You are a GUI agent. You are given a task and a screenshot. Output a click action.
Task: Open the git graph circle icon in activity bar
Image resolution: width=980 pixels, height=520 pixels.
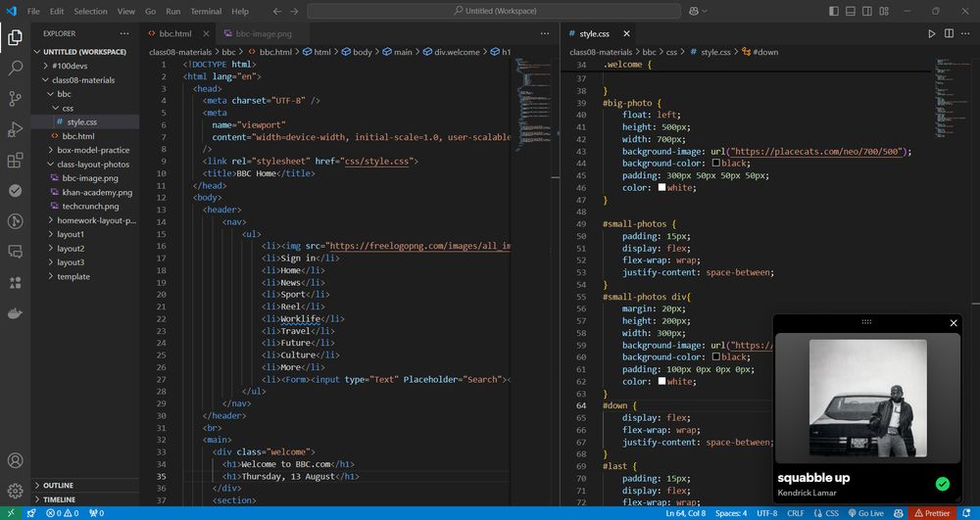[x=15, y=221]
